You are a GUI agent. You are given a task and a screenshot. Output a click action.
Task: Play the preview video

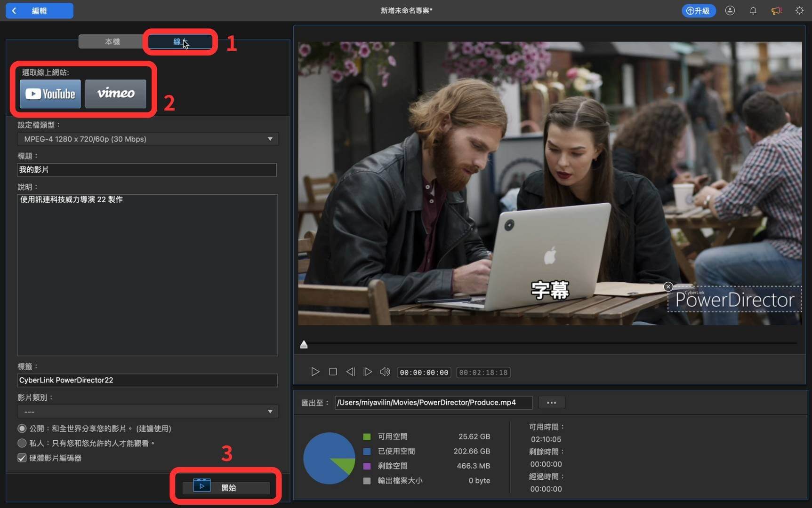315,372
